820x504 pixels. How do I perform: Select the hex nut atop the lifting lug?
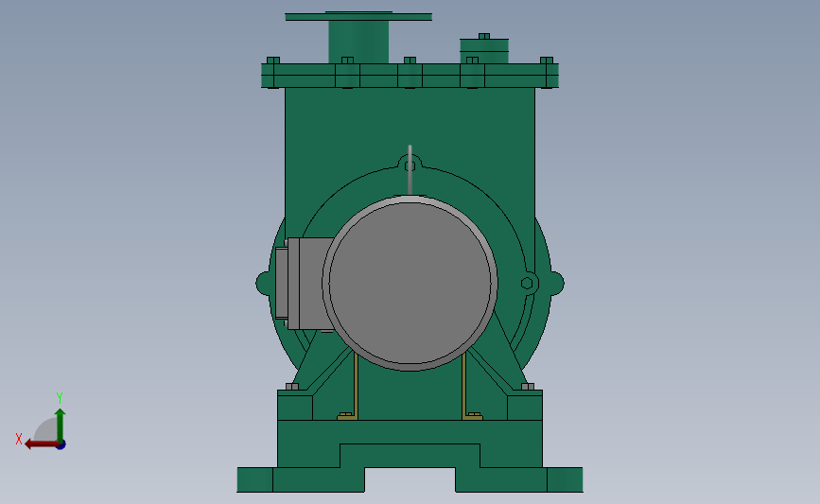[410, 166]
